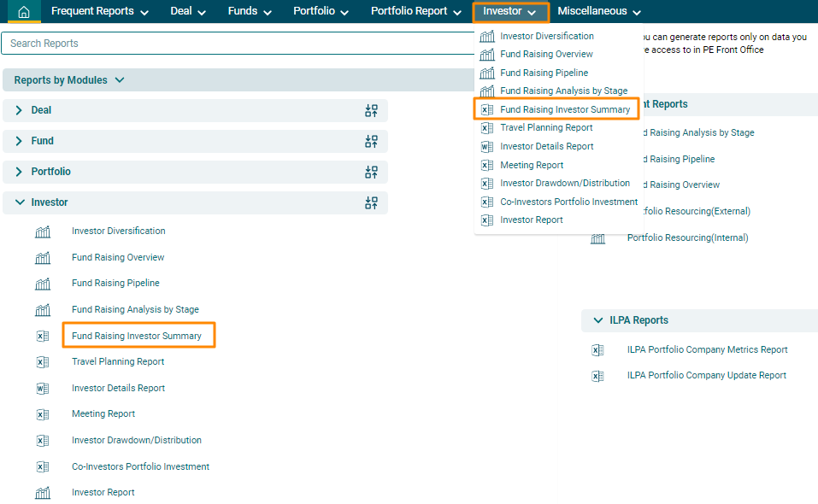818x504 pixels.
Task: Click the Home icon in navigation bar
Action: [24, 12]
